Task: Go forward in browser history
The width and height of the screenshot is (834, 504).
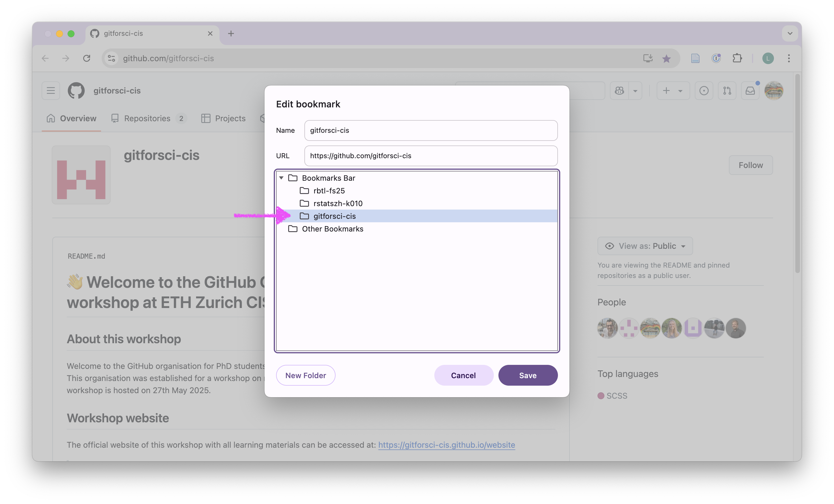Action: [x=66, y=58]
